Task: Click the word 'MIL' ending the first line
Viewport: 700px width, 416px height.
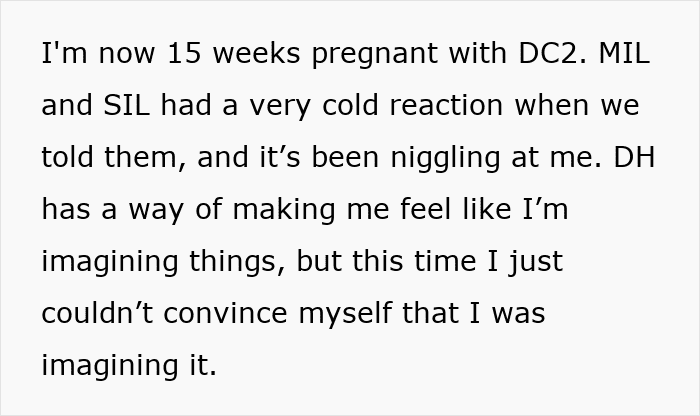Action: pyautogui.click(x=624, y=53)
